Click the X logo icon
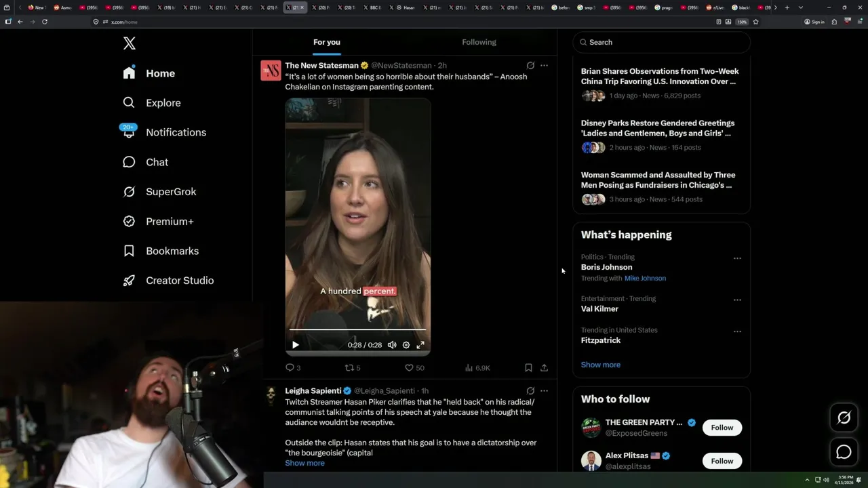Image resolution: width=868 pixels, height=488 pixels. (x=130, y=43)
